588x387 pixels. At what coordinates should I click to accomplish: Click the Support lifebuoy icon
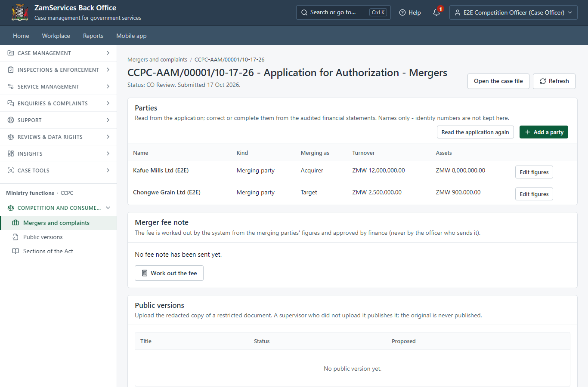11,120
